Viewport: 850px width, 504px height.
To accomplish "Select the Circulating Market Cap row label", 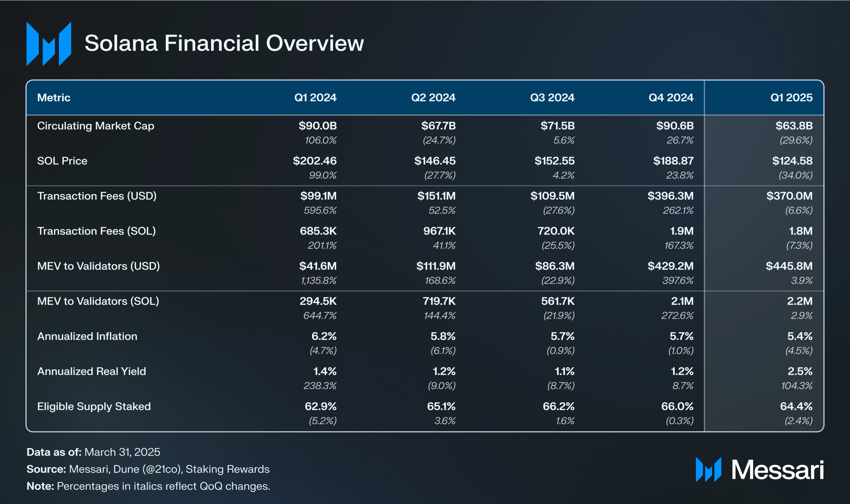I will pos(96,126).
